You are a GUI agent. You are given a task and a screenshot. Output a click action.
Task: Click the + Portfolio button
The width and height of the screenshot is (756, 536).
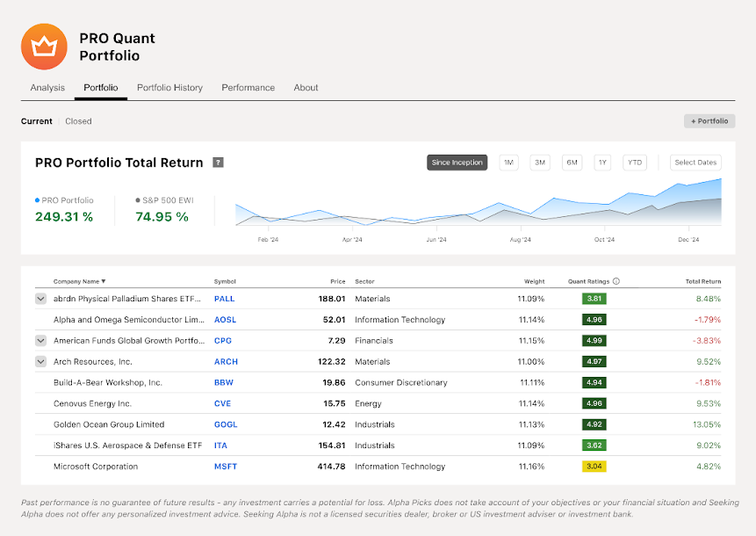(x=709, y=121)
